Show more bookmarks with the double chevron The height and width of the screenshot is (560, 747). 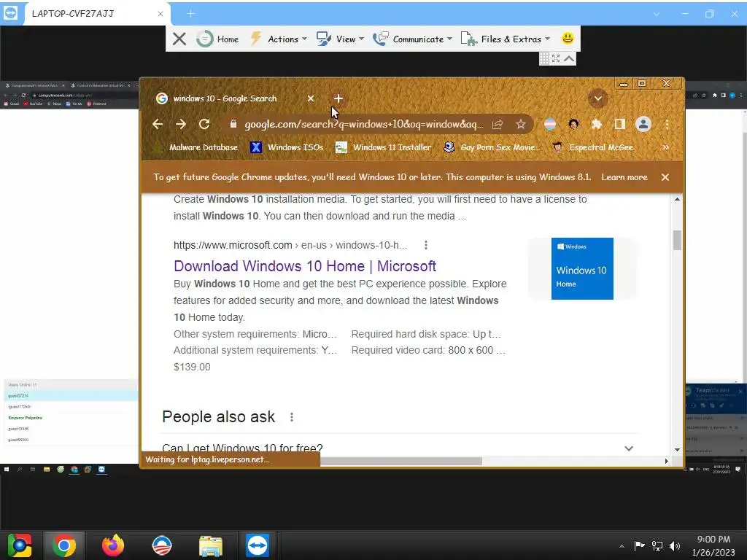[x=665, y=147]
